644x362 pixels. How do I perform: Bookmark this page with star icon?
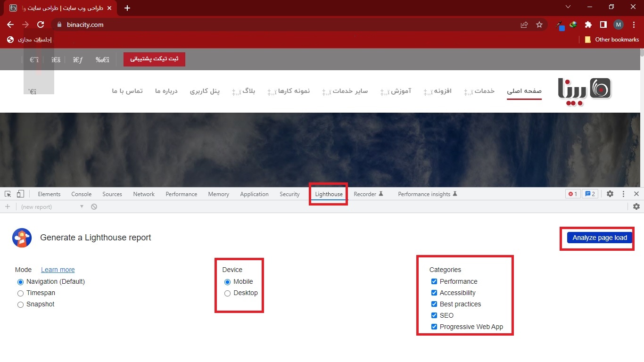coord(539,25)
